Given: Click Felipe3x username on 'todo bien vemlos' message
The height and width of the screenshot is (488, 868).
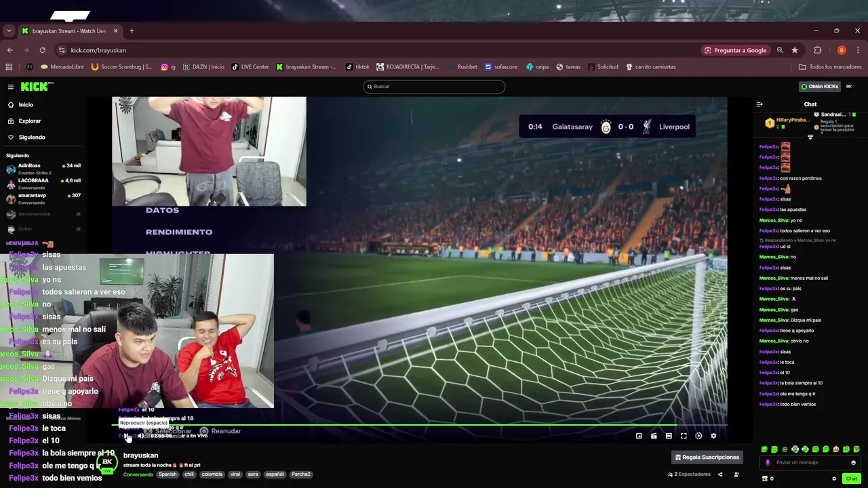Looking at the screenshot, I should coord(769,404).
